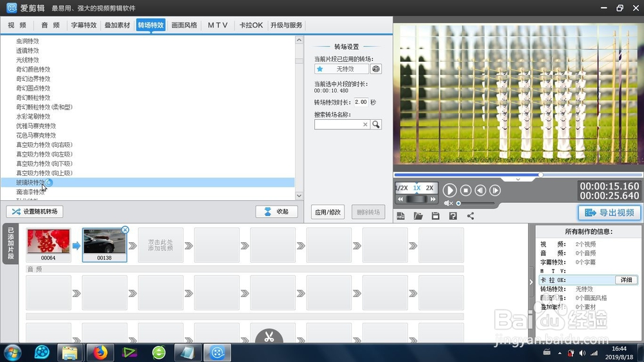Click the share icon below the preview
Screen dimensions: 644x362
pos(471,216)
